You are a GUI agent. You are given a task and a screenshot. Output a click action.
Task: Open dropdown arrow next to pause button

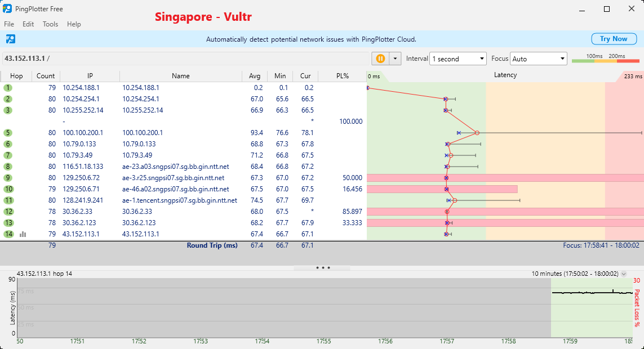(x=395, y=59)
